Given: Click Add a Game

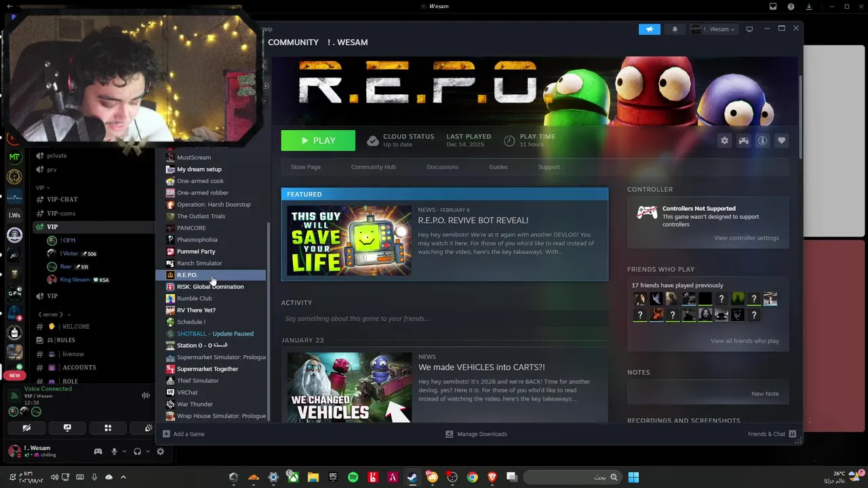Looking at the screenshot, I should 184,434.
